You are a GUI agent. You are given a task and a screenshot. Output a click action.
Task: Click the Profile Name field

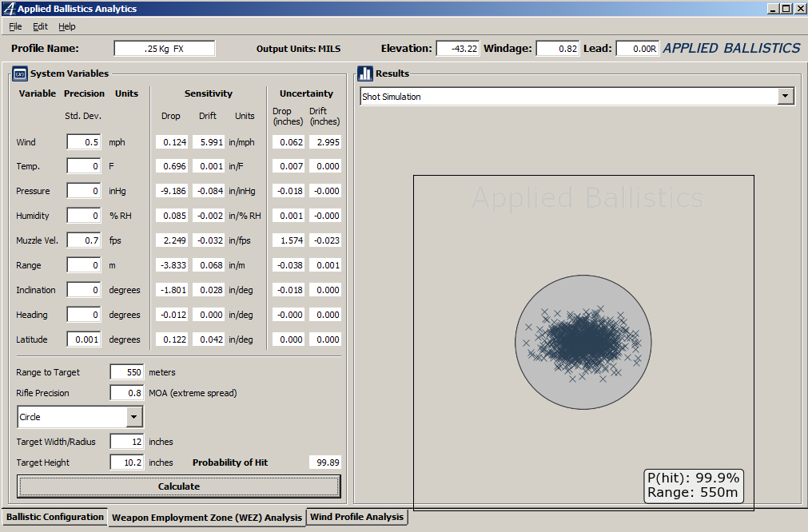(165, 49)
